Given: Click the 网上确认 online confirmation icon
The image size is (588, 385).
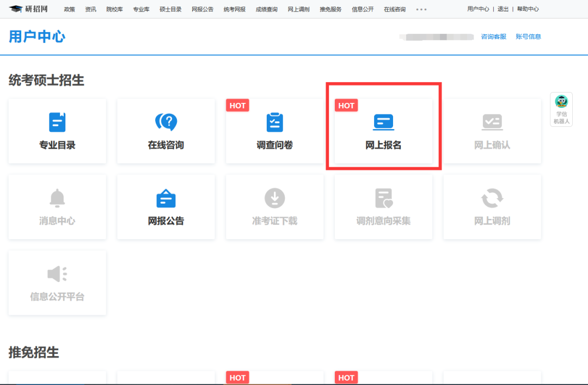Looking at the screenshot, I should (x=492, y=131).
